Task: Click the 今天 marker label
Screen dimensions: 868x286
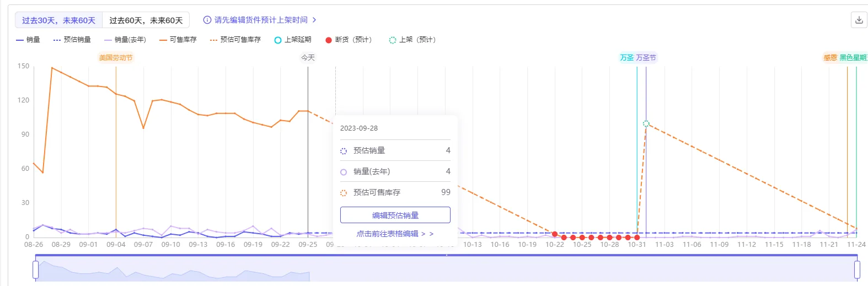Action: tap(308, 57)
